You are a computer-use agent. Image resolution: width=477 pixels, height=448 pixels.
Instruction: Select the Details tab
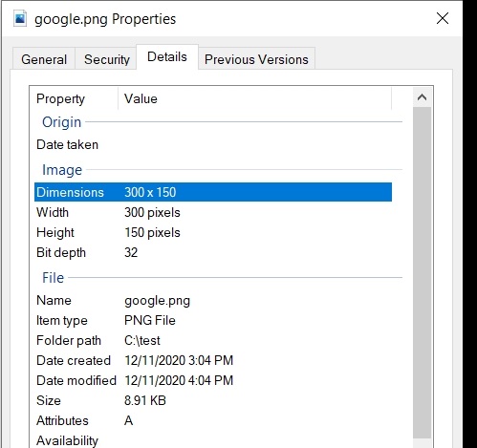click(167, 57)
